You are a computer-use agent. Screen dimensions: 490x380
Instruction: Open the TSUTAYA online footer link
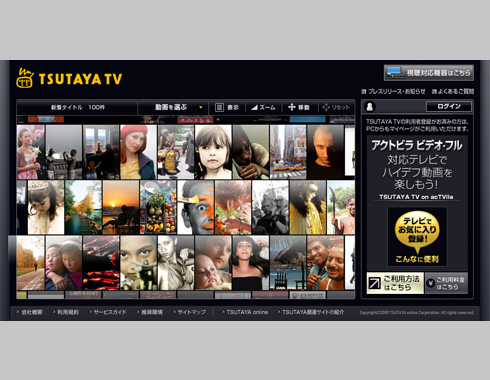(x=245, y=312)
